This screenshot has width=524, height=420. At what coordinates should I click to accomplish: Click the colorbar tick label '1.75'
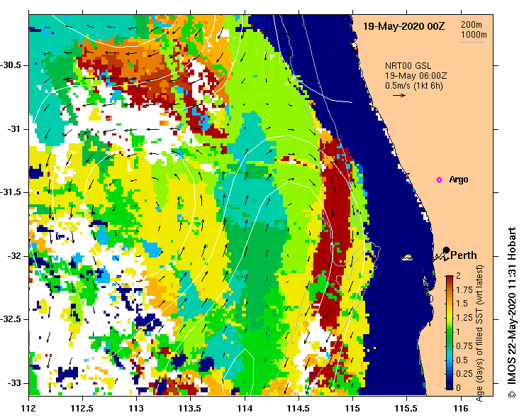464,290
